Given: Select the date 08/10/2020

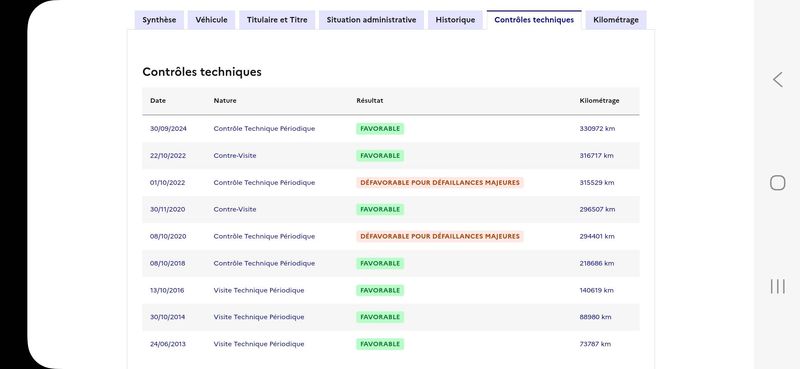Looking at the screenshot, I should (x=168, y=236).
